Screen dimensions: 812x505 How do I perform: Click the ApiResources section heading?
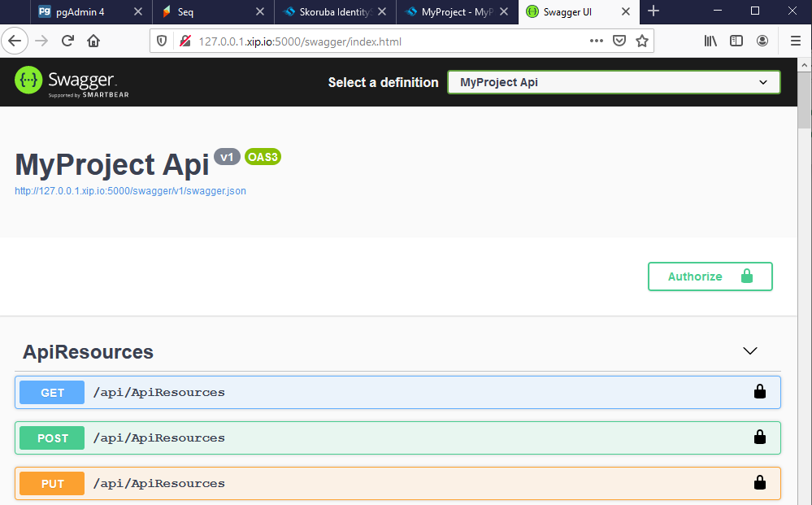(88, 352)
